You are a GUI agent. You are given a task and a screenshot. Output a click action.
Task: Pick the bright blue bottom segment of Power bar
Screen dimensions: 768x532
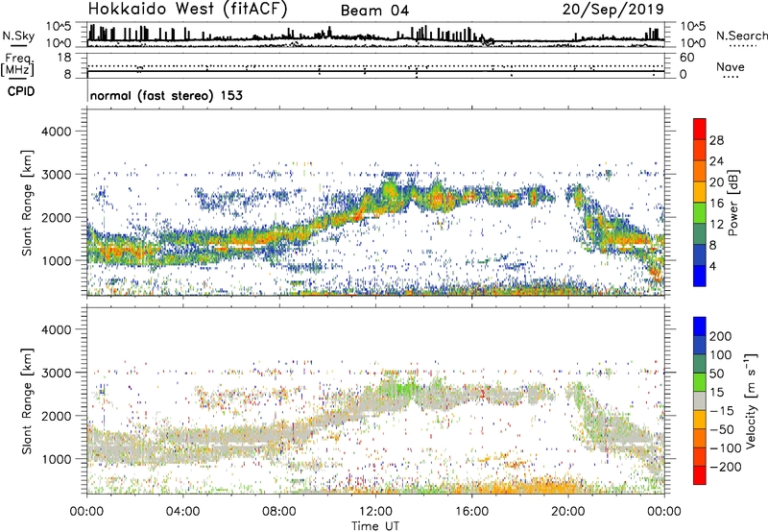point(700,276)
